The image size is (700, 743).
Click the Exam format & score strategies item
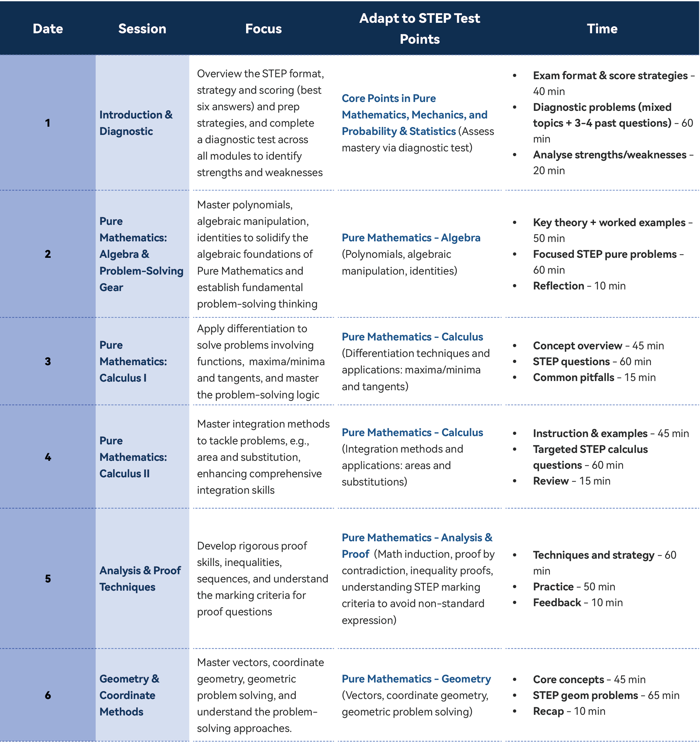click(x=610, y=76)
